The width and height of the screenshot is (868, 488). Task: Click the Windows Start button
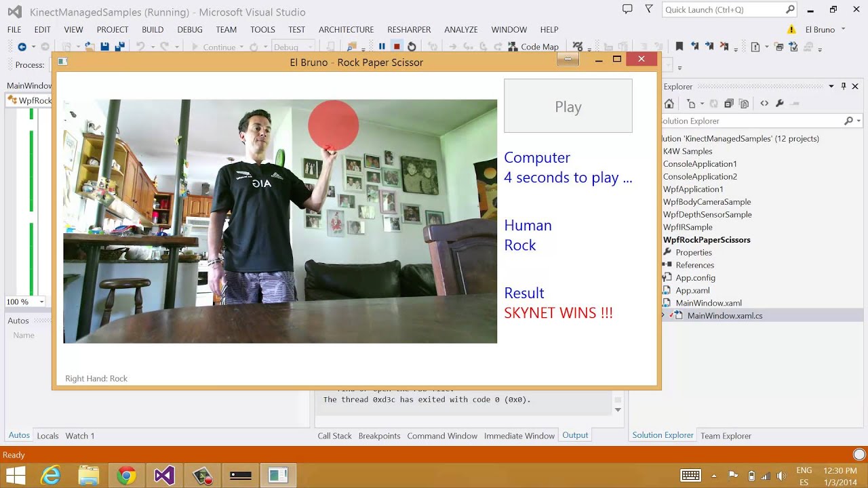pyautogui.click(x=15, y=476)
